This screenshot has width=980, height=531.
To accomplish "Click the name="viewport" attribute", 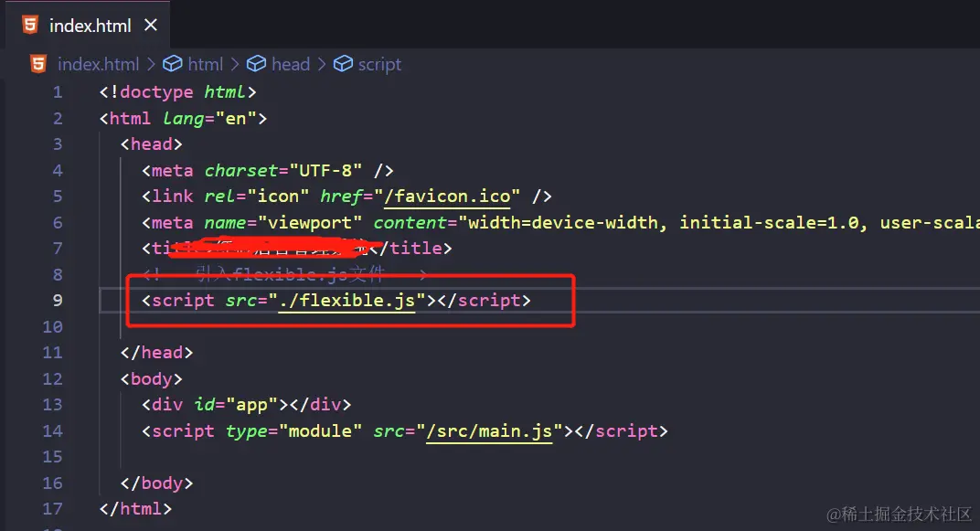I will click(283, 222).
